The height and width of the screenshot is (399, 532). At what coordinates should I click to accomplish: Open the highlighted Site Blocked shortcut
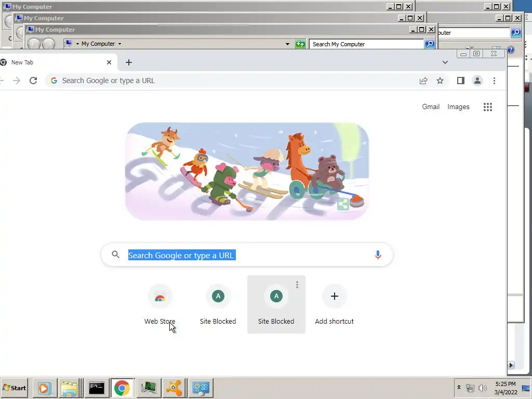pyautogui.click(x=276, y=304)
